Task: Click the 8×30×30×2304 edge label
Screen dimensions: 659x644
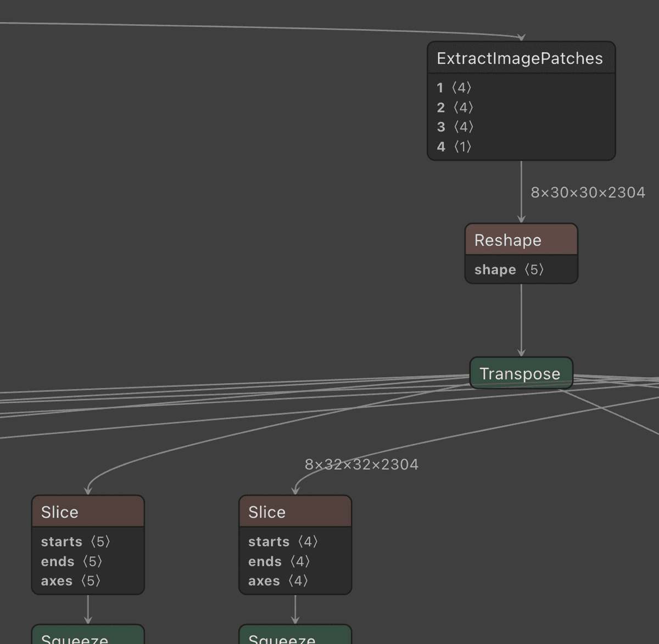Action: 588,192
